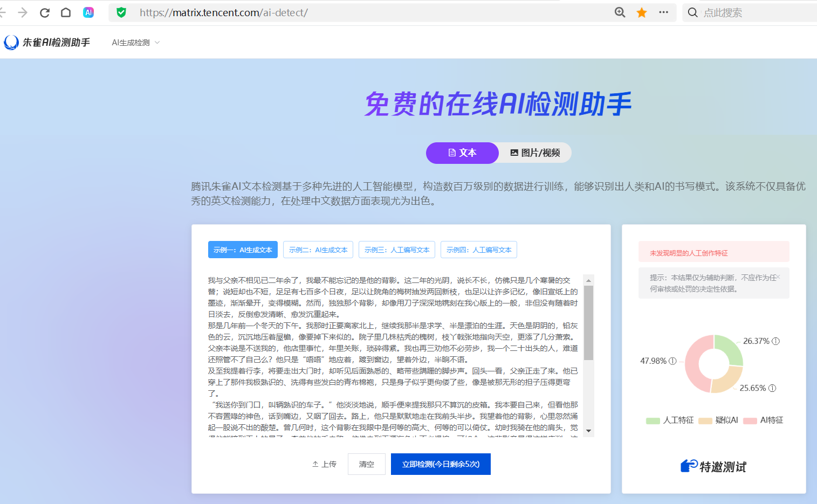This screenshot has width=817, height=504.
Task: Expand the AI生成检测 dropdown menu
Action: pos(136,43)
